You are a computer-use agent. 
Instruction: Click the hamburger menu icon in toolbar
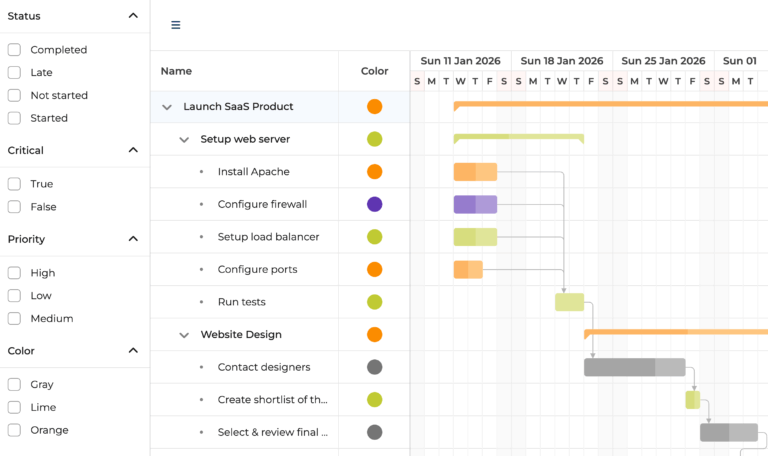point(176,25)
